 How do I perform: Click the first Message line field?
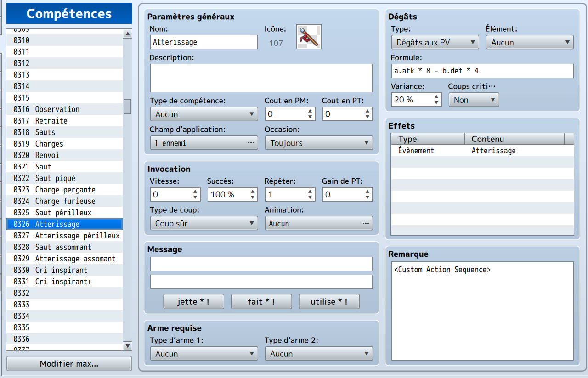261,264
